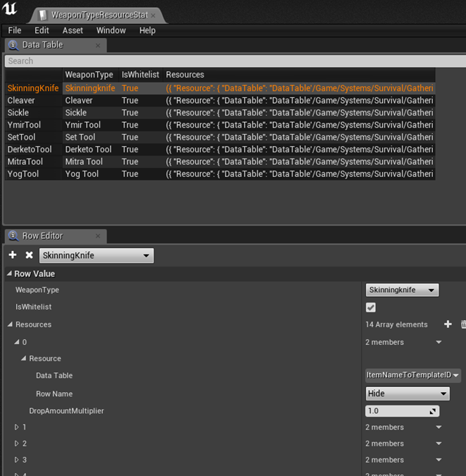Remove current row with X icon

click(x=29, y=255)
